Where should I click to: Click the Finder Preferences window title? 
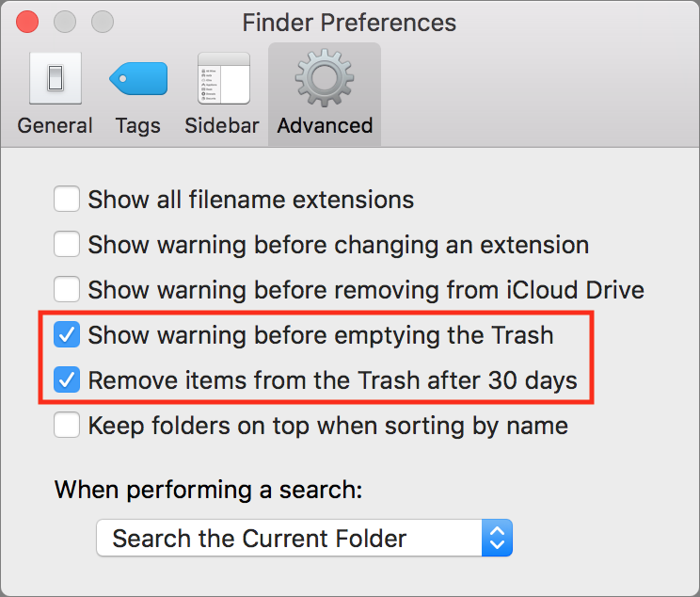coord(349,23)
